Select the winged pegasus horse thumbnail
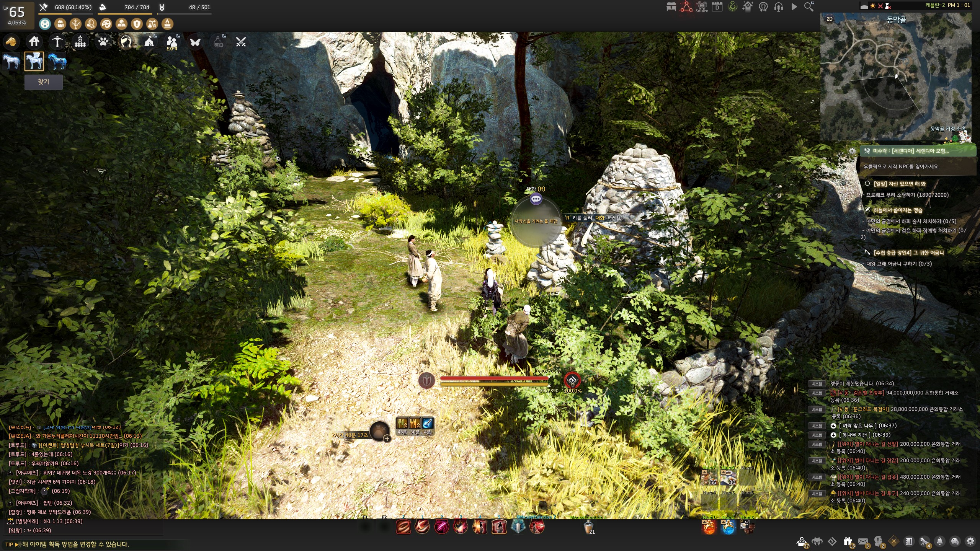 tap(34, 61)
